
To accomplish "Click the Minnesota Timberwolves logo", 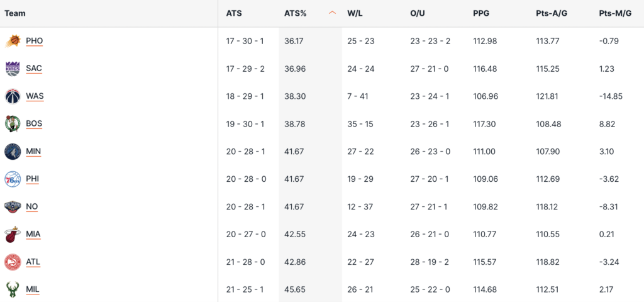I will pyautogui.click(x=13, y=152).
